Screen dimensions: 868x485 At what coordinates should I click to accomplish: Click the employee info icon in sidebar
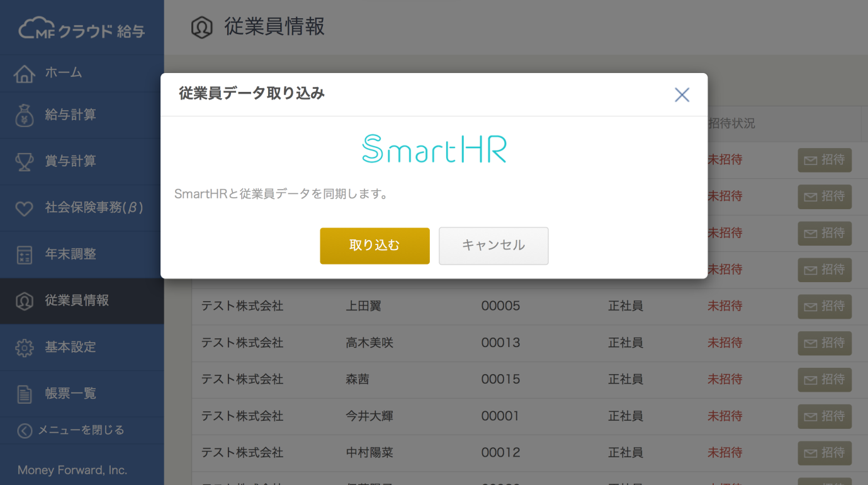coord(25,301)
